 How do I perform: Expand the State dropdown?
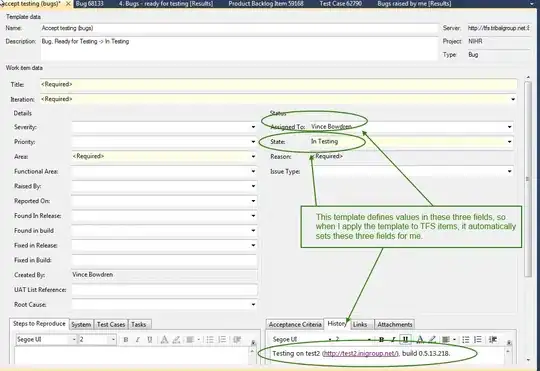(x=509, y=142)
